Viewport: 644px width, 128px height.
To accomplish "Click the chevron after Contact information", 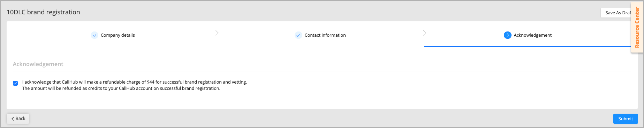I will coord(424,33).
